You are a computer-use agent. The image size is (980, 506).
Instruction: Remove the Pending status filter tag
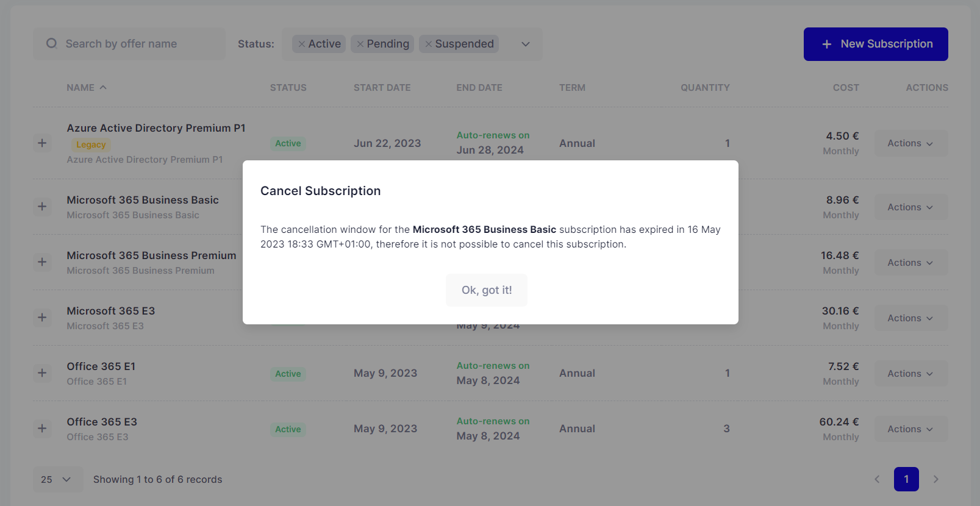[360, 44]
